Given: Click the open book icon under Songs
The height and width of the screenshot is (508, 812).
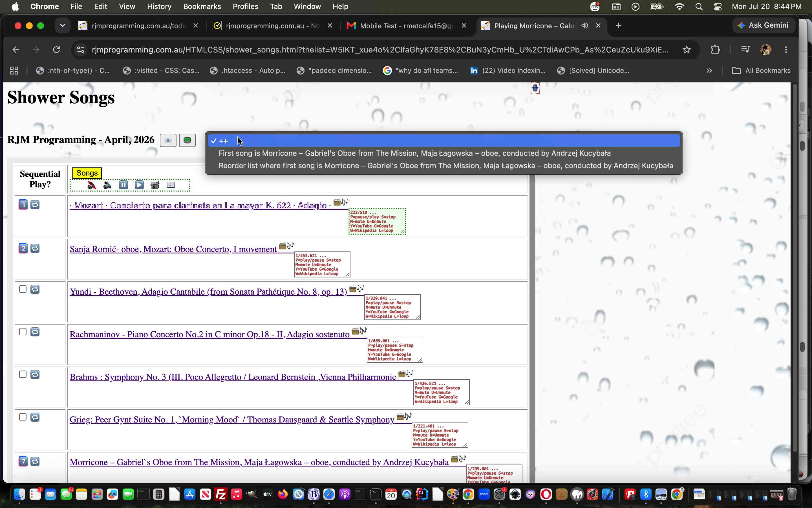Looking at the screenshot, I should tap(171, 185).
